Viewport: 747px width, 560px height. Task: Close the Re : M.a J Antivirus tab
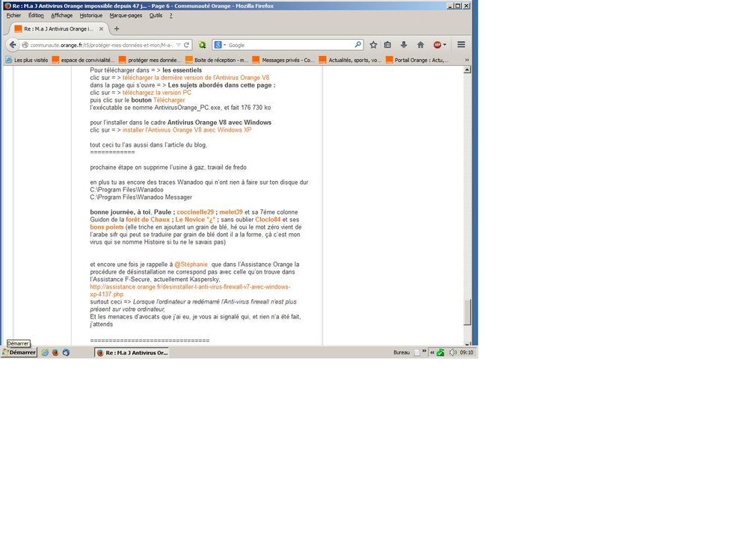click(x=101, y=28)
